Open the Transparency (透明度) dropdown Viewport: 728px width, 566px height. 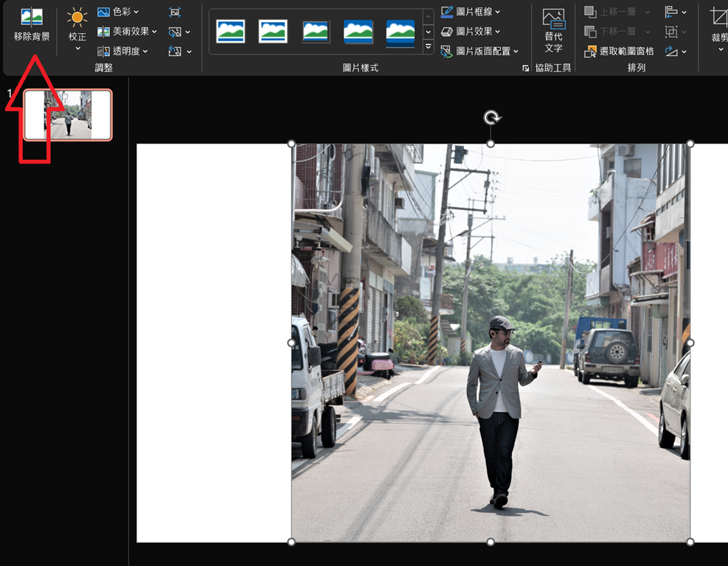pyautogui.click(x=122, y=51)
